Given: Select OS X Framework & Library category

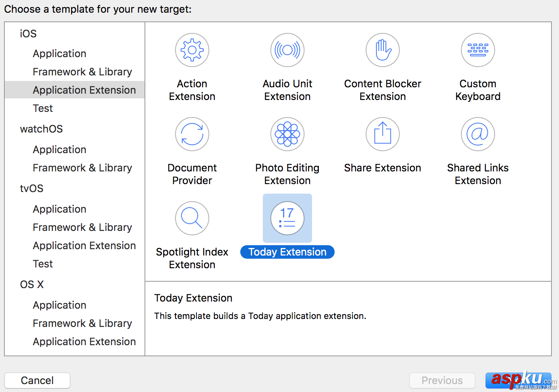Looking at the screenshot, I should [82, 323].
